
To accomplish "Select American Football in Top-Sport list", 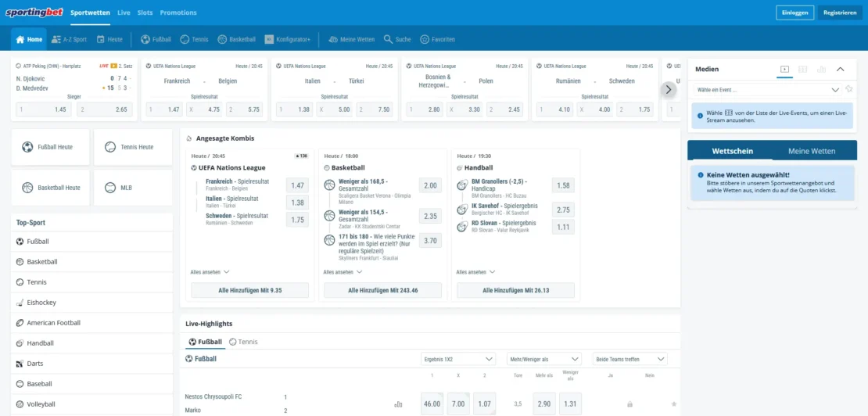I will coord(92,322).
